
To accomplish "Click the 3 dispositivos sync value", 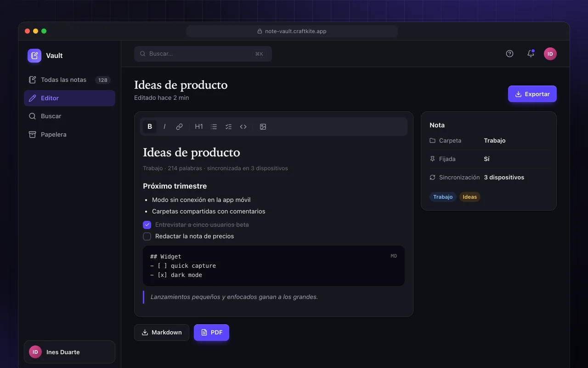I will (x=504, y=177).
